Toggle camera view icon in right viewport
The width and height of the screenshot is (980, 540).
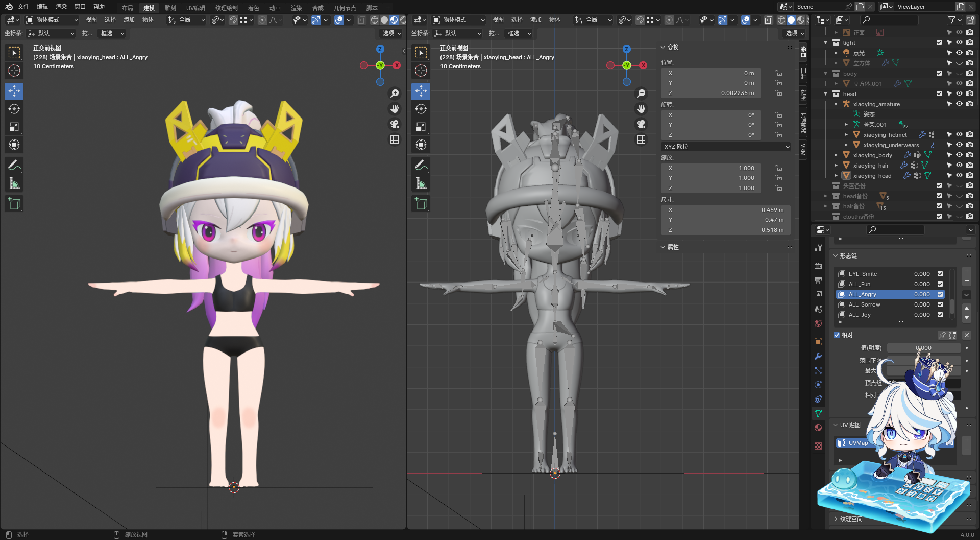[x=641, y=124]
